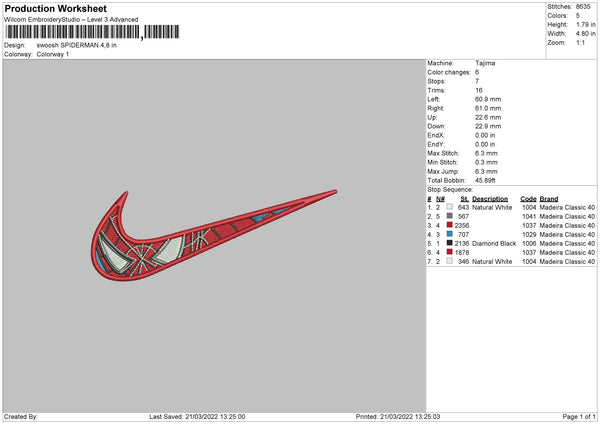Select the red swatch in the 2356-stitch row
The height and width of the screenshot is (424, 600).
point(449,225)
